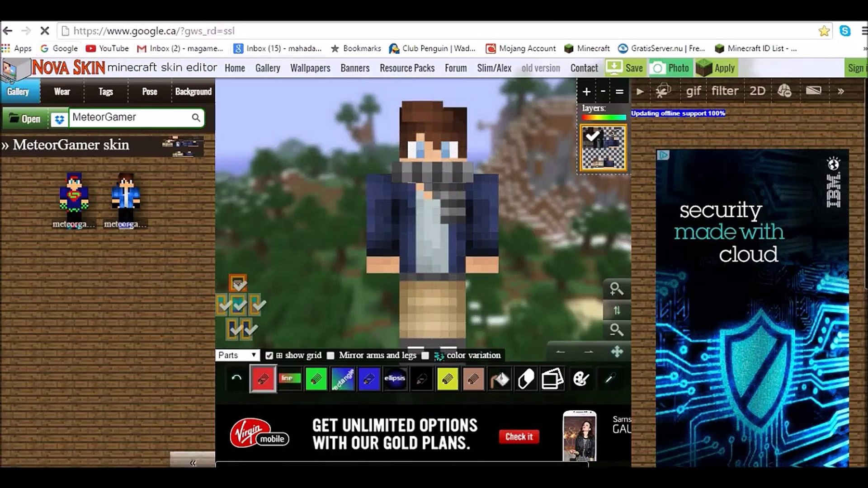Stop page loading with X button

44,31
